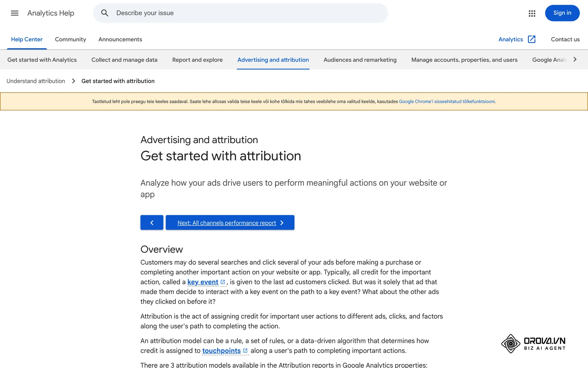Open the Announcements tab

[120, 39]
